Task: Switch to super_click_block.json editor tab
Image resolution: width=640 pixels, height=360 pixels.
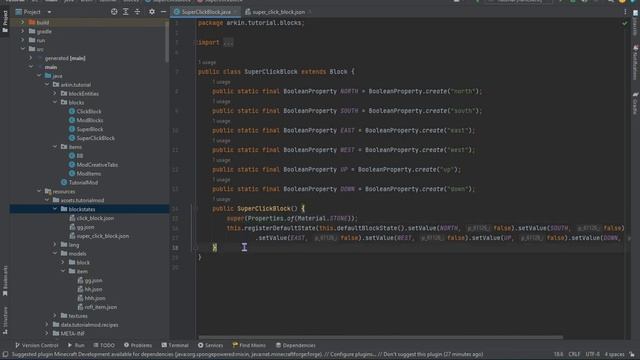Action: tap(278, 12)
